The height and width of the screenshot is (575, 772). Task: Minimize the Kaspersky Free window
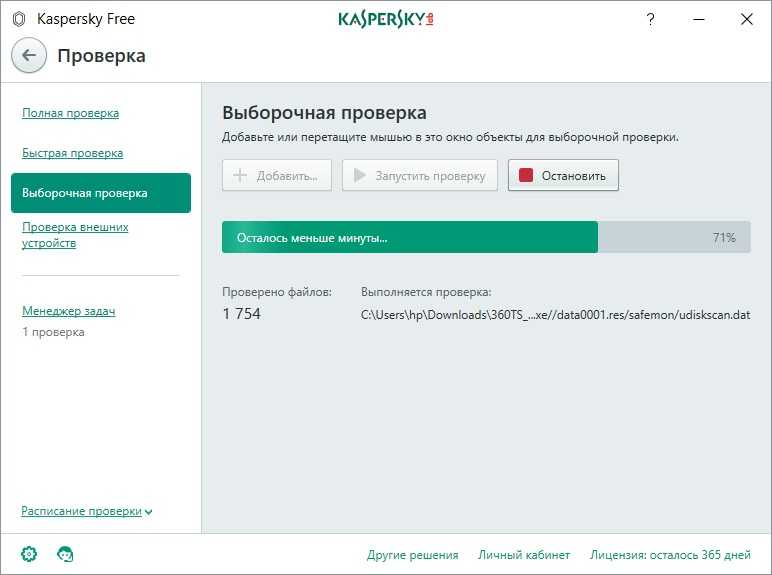(x=699, y=19)
